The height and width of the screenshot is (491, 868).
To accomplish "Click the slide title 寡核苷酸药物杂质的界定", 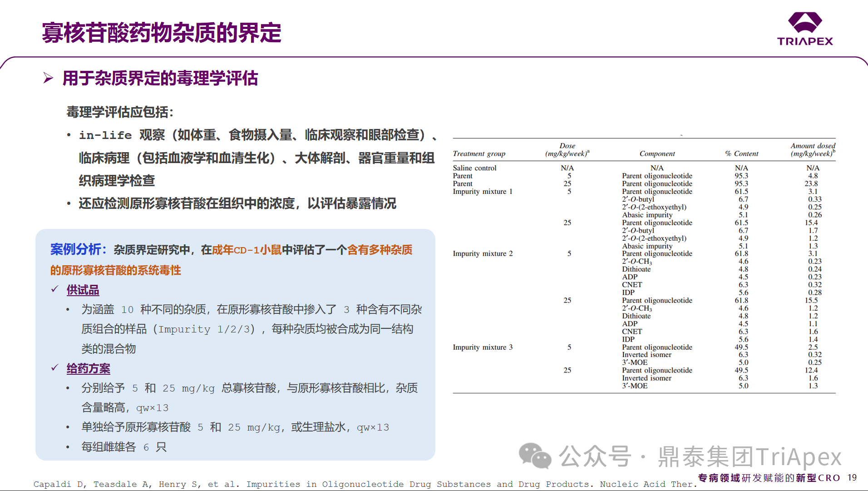I will pos(161,33).
